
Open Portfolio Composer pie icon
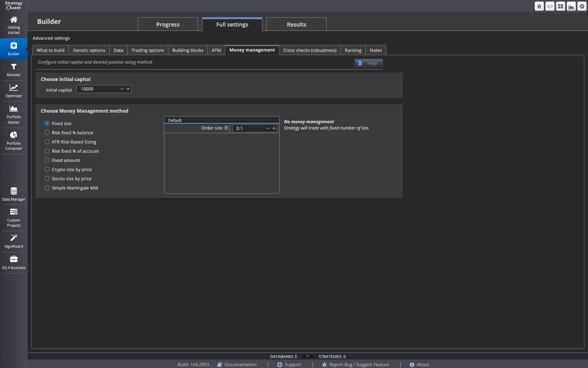tap(14, 135)
